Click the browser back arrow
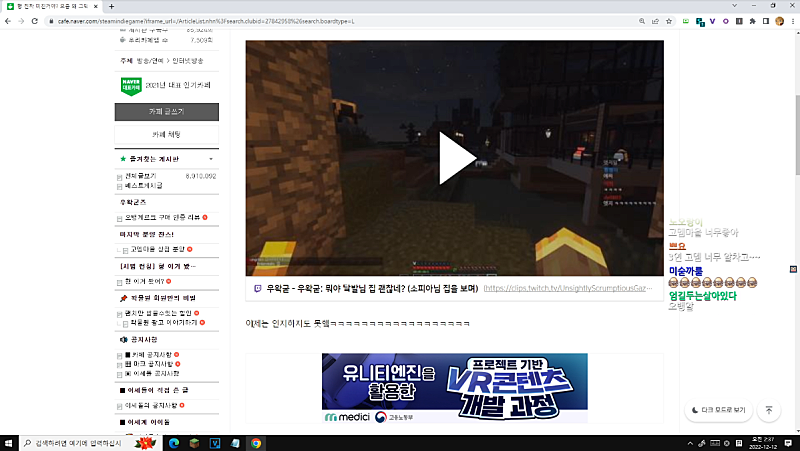 click(8, 21)
